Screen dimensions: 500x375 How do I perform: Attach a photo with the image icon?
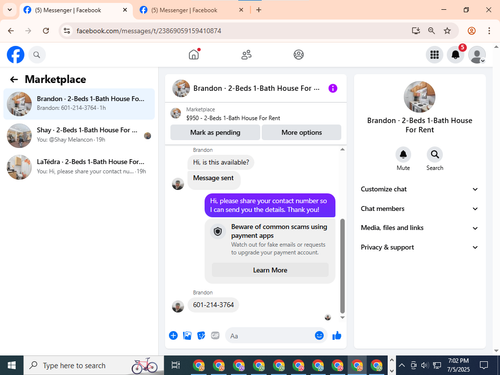click(187, 335)
